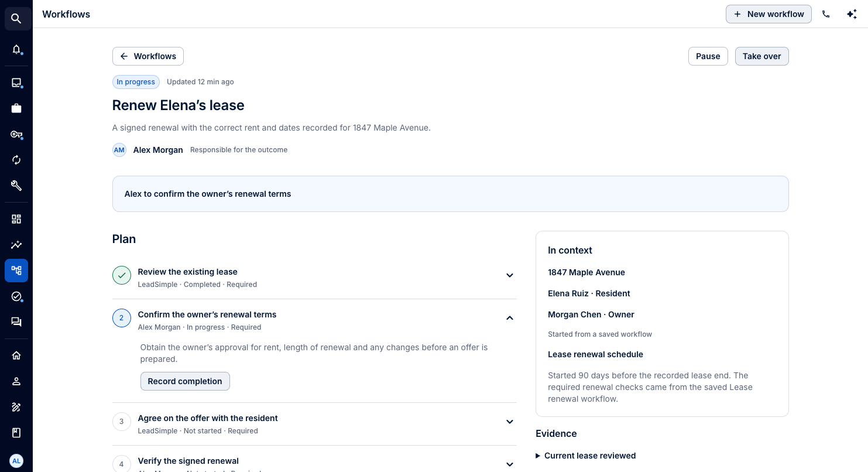Click the Lease renewal schedule heading
The height and width of the screenshot is (472, 868).
[x=595, y=354]
